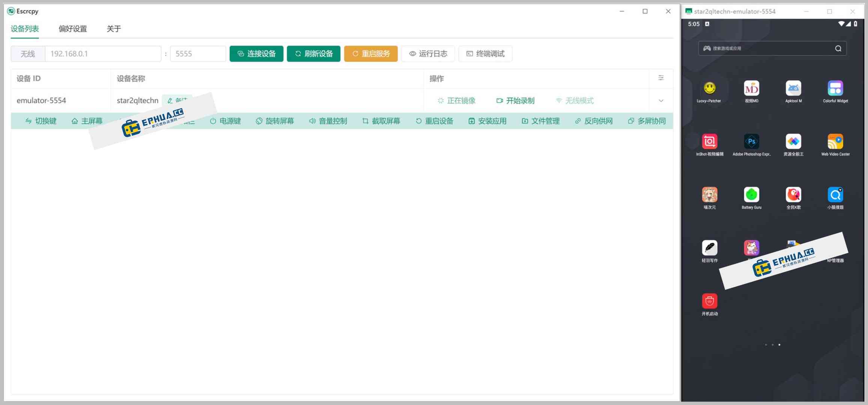Open 开机启动 app in emulator
Screen dimensions: 868x405
[x=709, y=305]
